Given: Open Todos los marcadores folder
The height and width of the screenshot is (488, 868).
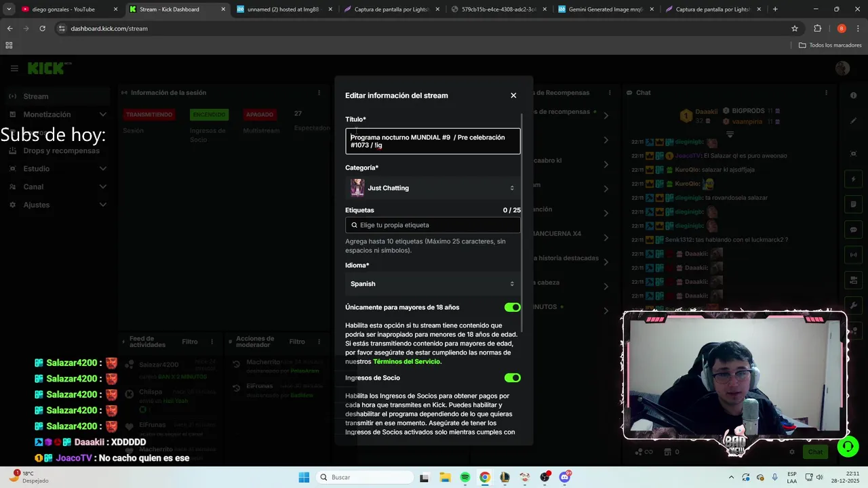Looking at the screenshot, I should [x=830, y=45].
